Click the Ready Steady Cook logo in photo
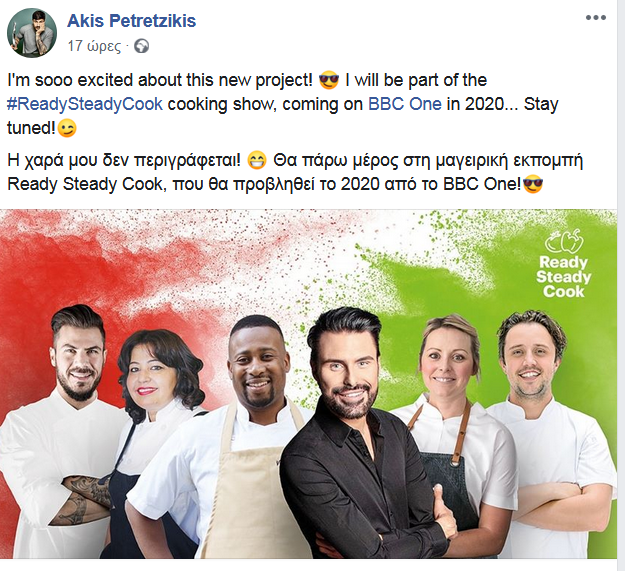The height and width of the screenshot is (571, 625). tap(563, 264)
